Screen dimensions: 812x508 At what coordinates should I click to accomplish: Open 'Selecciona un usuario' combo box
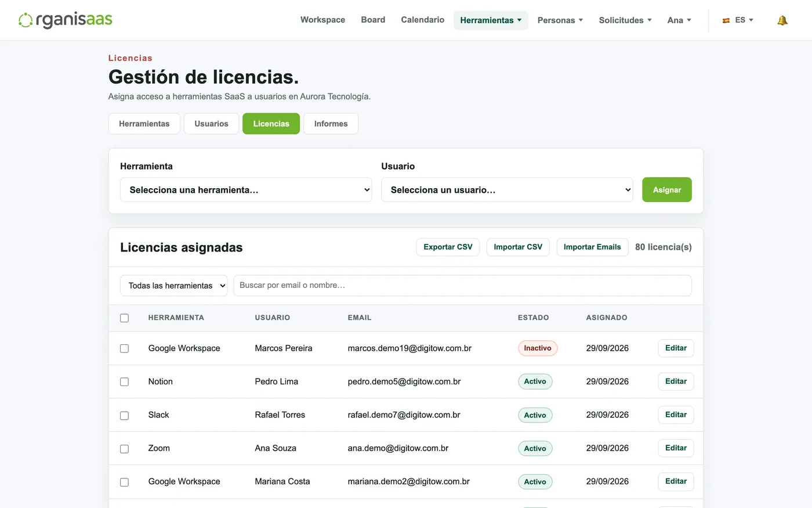(x=507, y=190)
